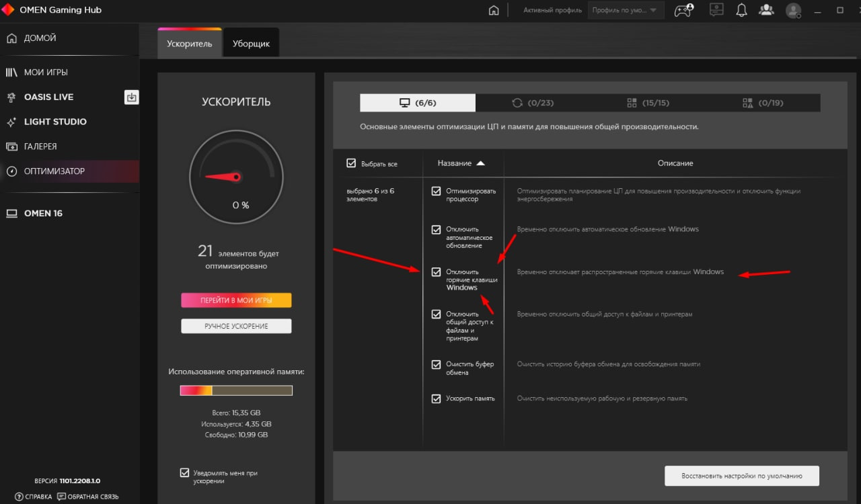
Task: Uncheck Отключить горячие клавиши Windows
Action: click(x=436, y=272)
